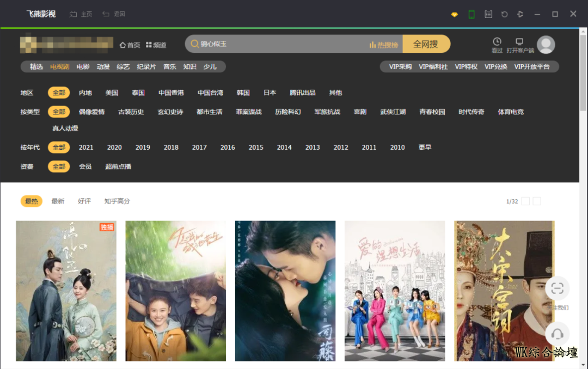
Task: Go to next page beside 1/32
Action: click(537, 201)
